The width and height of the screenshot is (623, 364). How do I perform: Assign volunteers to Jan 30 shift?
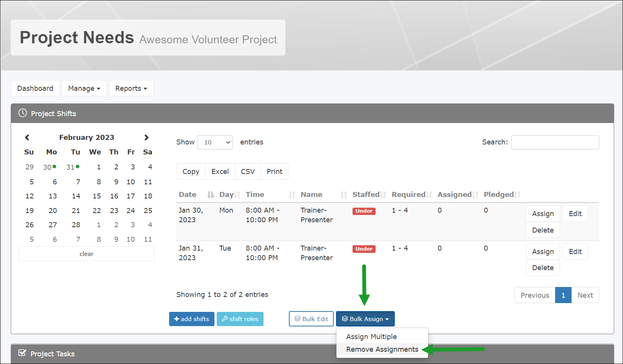click(543, 214)
